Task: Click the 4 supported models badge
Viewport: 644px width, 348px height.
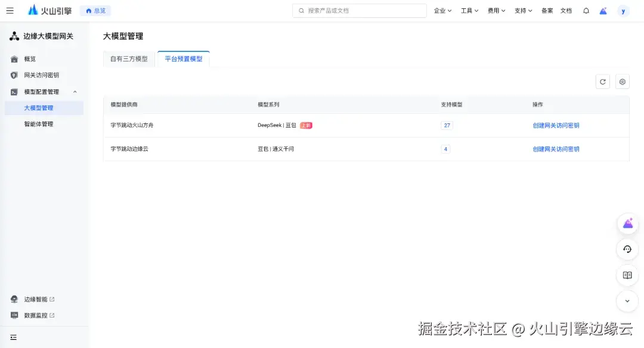Action: tap(445, 149)
